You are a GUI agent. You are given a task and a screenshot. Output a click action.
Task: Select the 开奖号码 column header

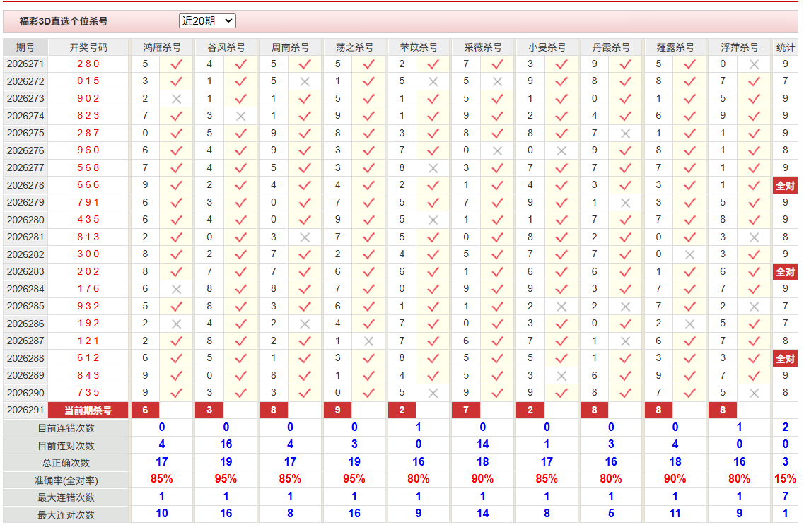[x=88, y=47]
